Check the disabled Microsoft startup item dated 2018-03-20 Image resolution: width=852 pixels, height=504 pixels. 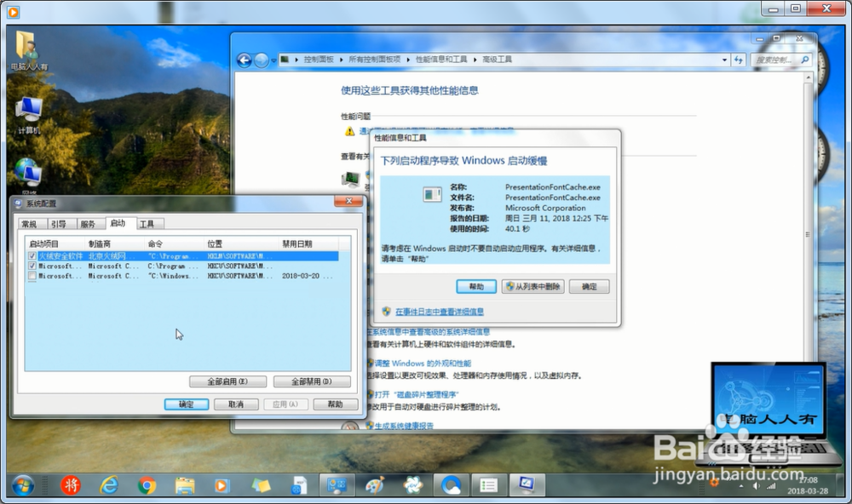32,276
